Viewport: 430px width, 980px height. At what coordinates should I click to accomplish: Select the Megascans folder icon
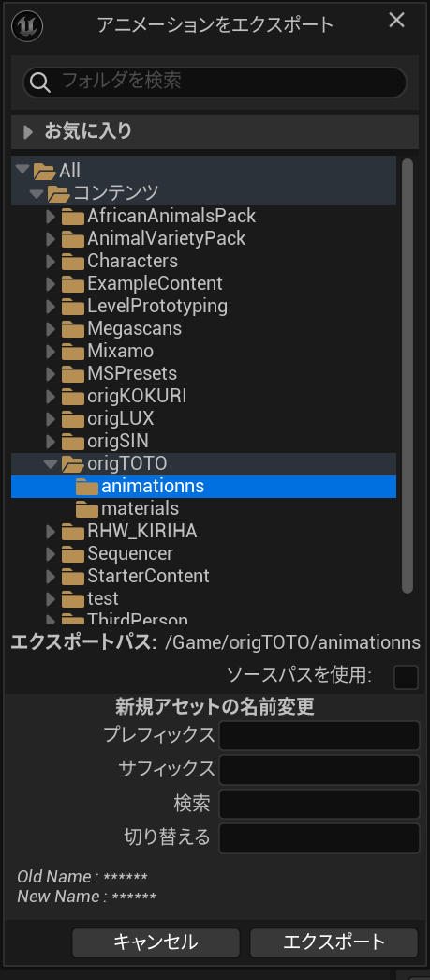[73, 329]
